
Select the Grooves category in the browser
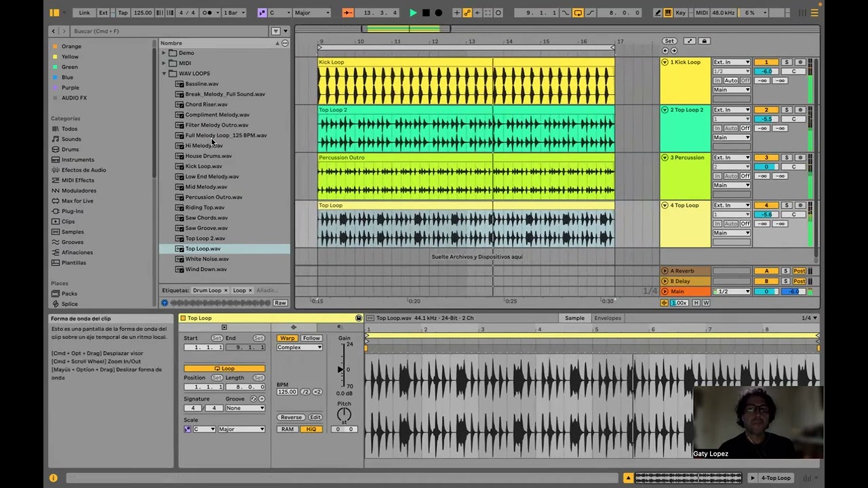tap(73, 242)
